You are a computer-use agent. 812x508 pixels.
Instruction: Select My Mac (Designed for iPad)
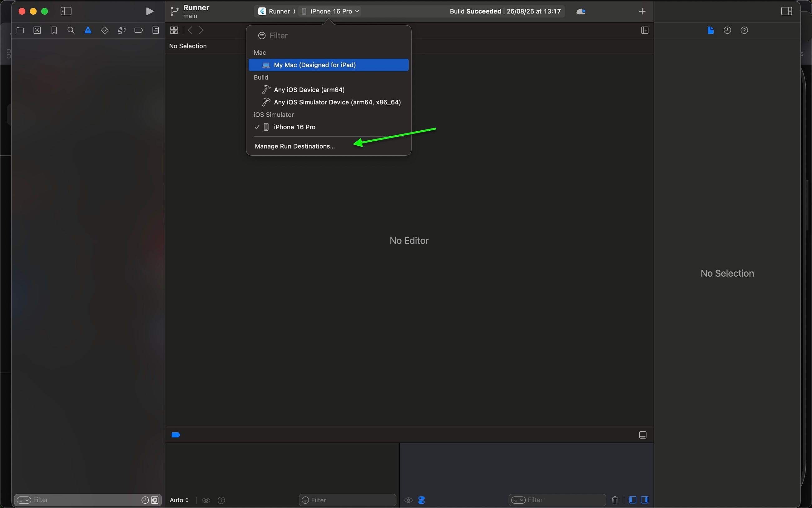point(329,65)
